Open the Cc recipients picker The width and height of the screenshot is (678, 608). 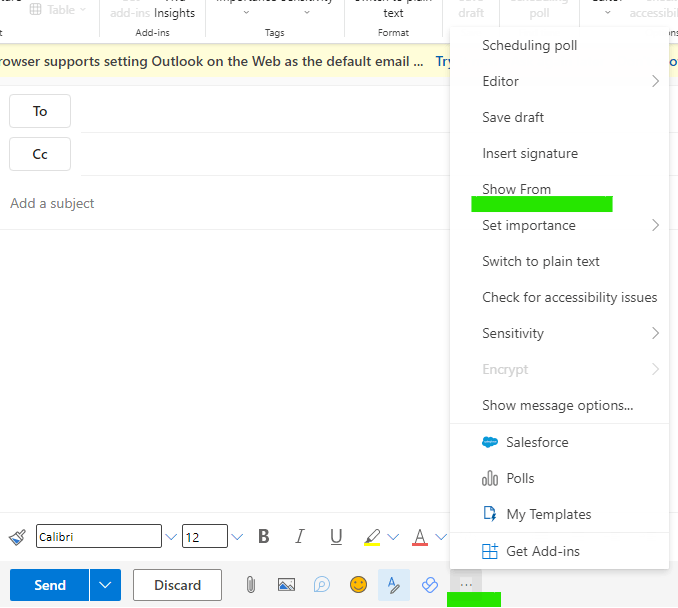pyautogui.click(x=40, y=154)
